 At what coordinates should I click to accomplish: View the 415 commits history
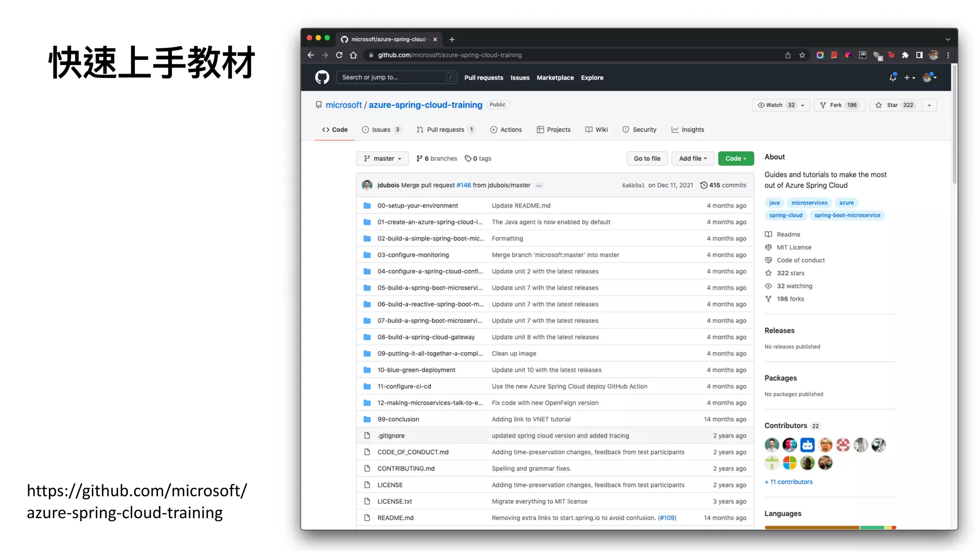pyautogui.click(x=723, y=185)
